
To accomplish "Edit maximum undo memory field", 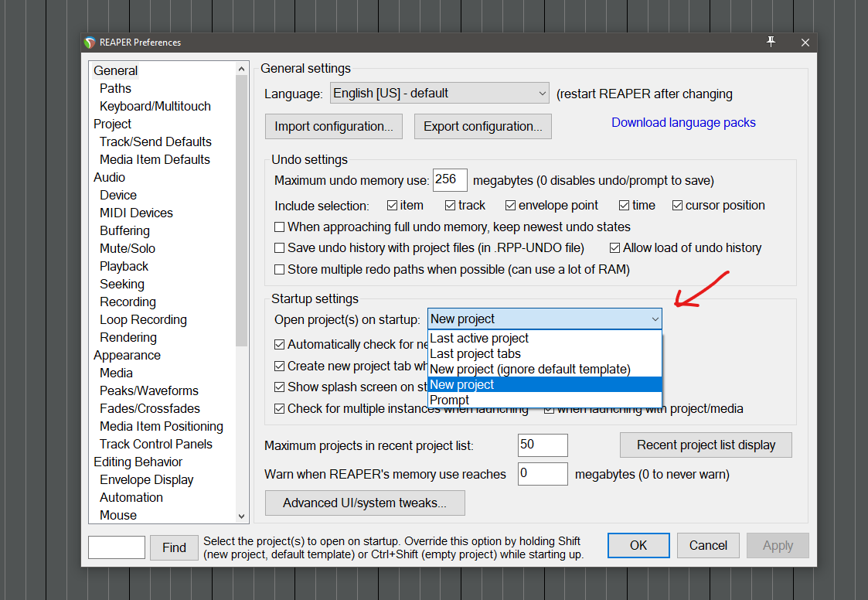I will 450,180.
